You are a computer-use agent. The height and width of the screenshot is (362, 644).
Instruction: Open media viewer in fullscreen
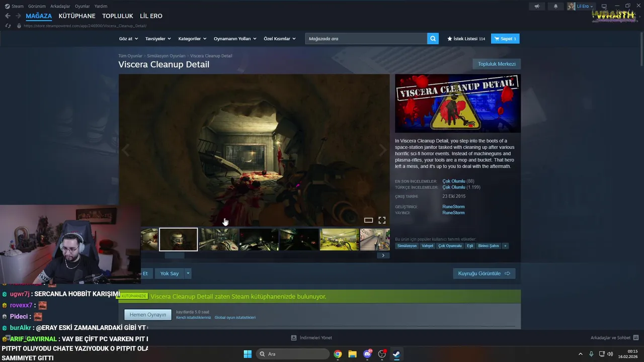pyautogui.click(x=382, y=220)
